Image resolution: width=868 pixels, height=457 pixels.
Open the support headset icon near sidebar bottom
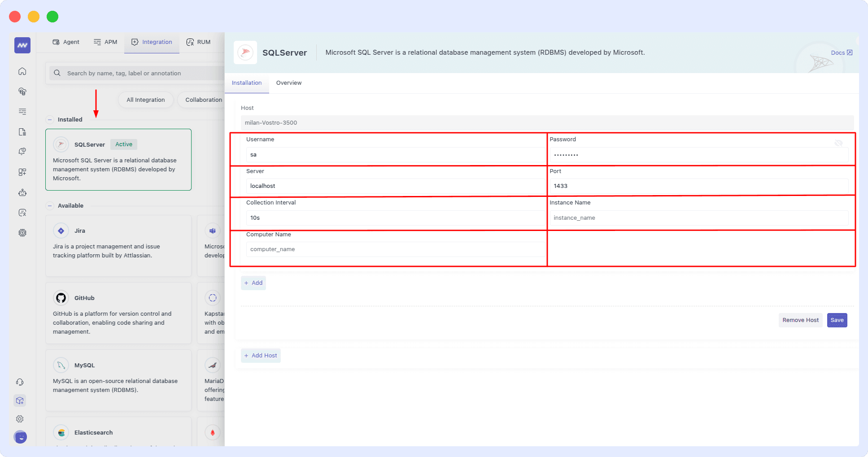pyautogui.click(x=20, y=382)
